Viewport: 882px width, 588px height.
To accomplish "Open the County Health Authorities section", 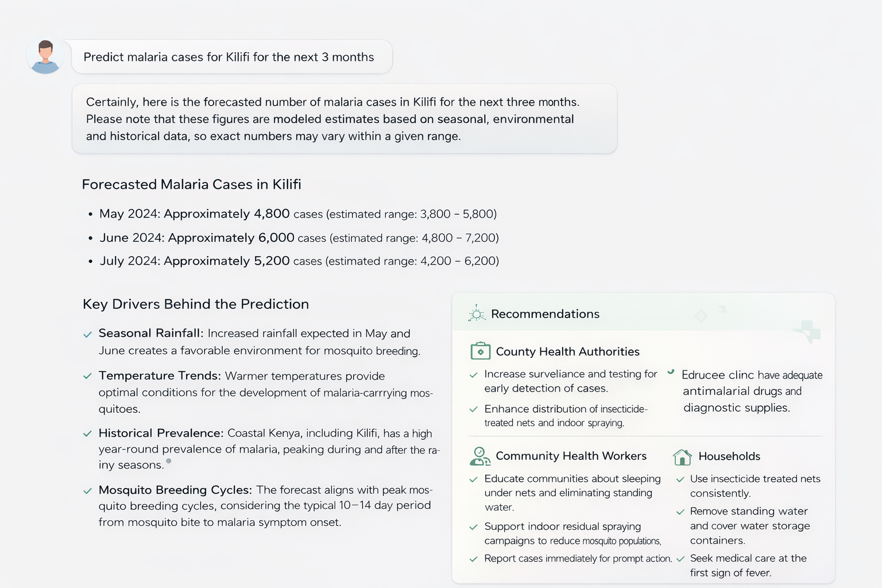I will pos(568,351).
